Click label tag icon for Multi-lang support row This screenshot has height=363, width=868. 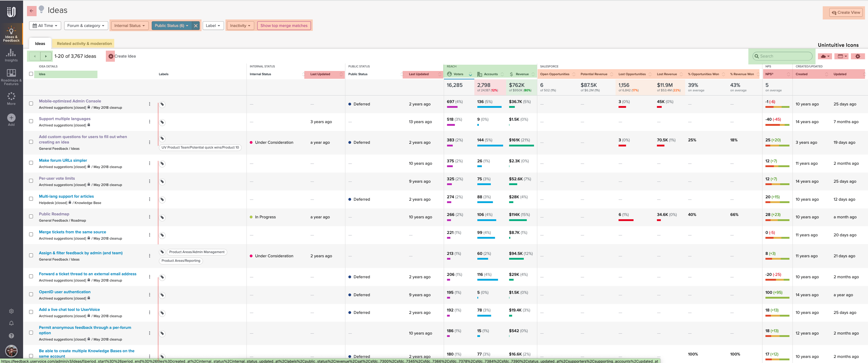[x=162, y=200]
